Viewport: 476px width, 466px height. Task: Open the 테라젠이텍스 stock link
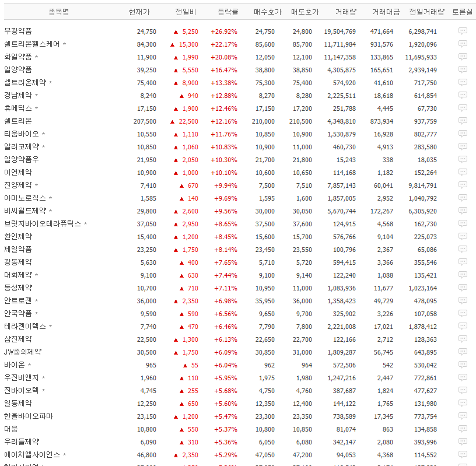pos(25,327)
